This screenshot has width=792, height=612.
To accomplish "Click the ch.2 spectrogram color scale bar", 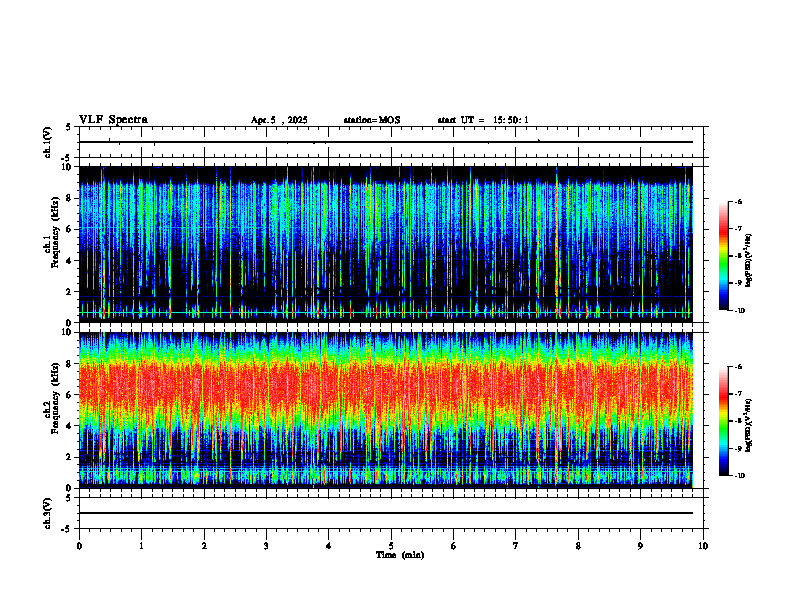I will pyautogui.click(x=724, y=421).
